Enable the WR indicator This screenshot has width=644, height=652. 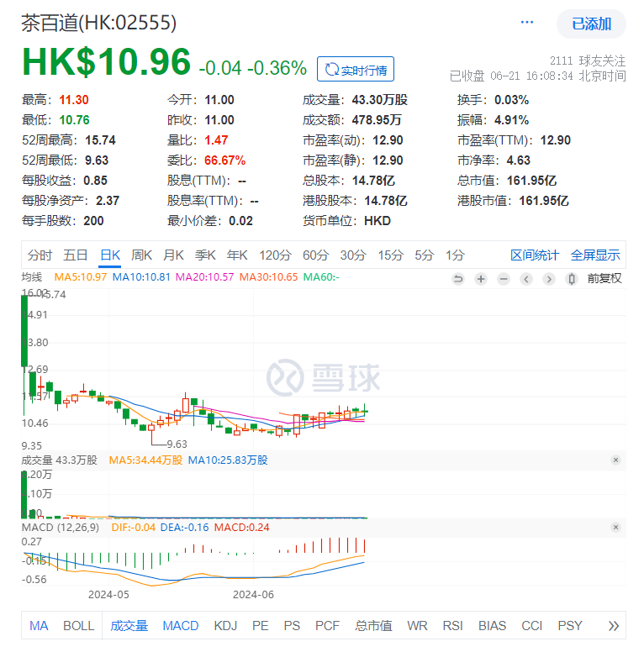point(417,626)
